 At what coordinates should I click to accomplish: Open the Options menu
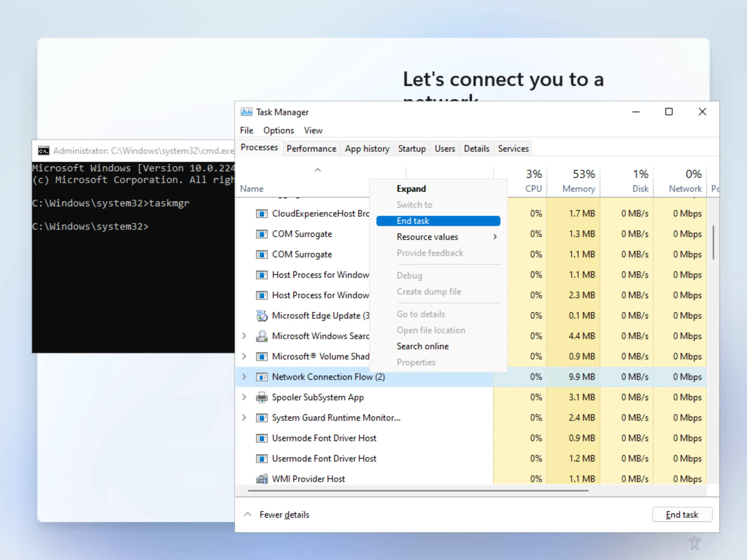click(279, 131)
